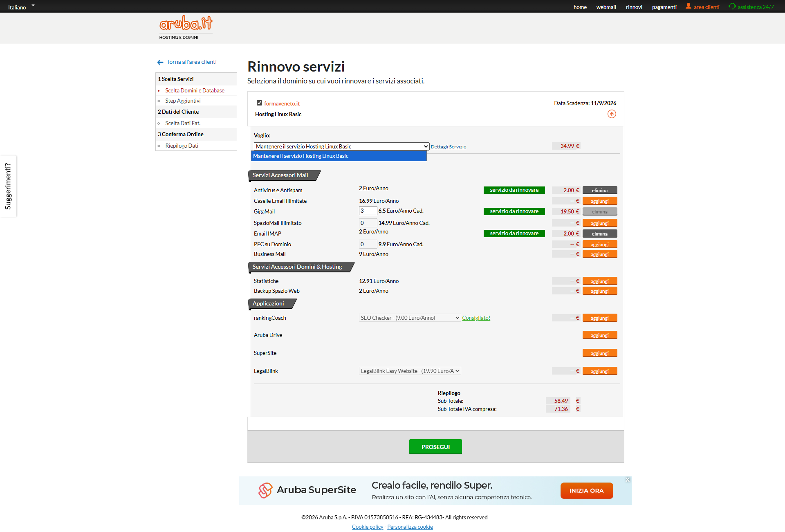Expand the rankingCoach SEO Checker dropdown

(x=410, y=318)
